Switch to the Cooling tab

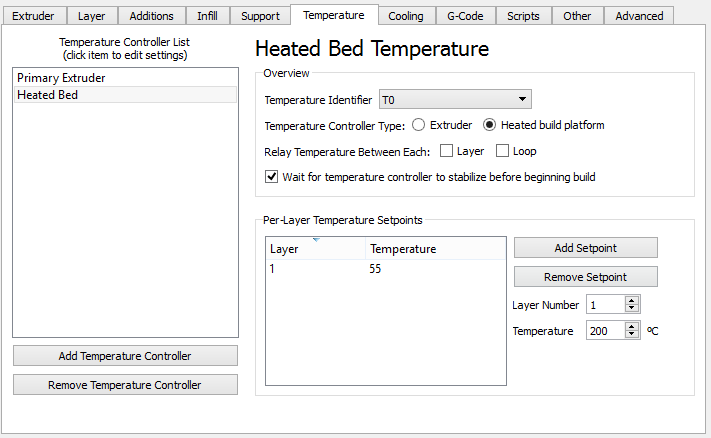(406, 16)
